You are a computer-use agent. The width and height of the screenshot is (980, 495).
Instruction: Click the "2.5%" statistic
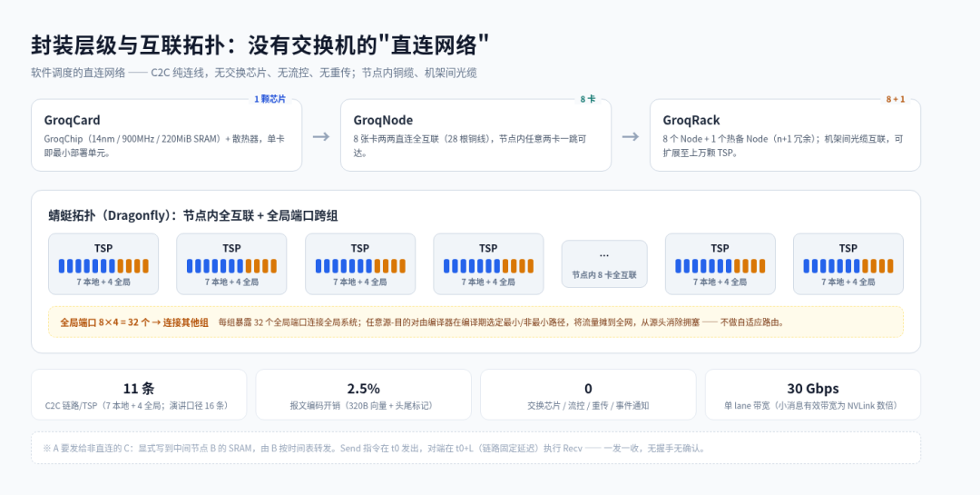pyautogui.click(x=364, y=389)
